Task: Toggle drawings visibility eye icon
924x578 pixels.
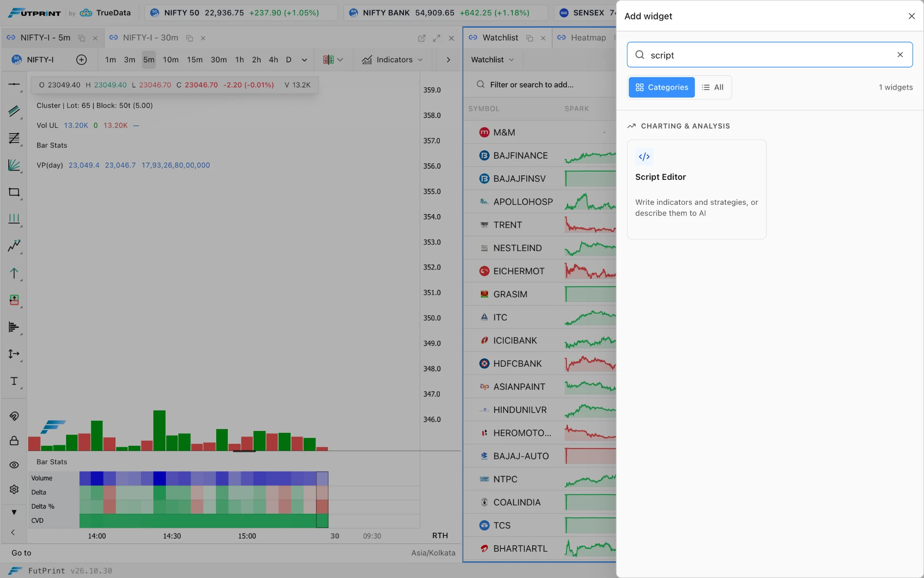Action: (x=14, y=465)
